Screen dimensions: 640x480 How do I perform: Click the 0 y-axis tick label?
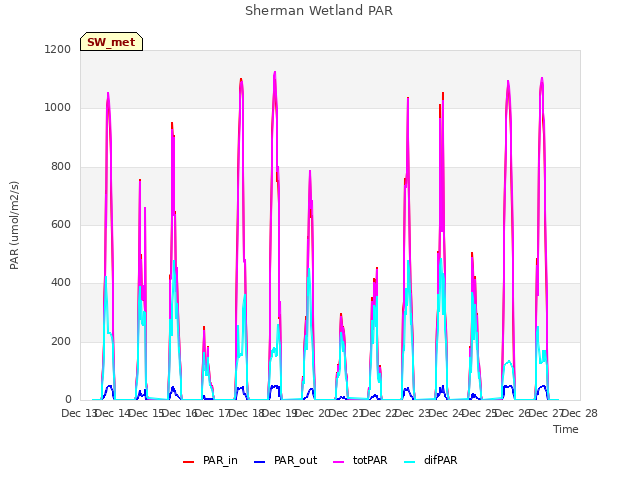pyautogui.click(x=68, y=400)
